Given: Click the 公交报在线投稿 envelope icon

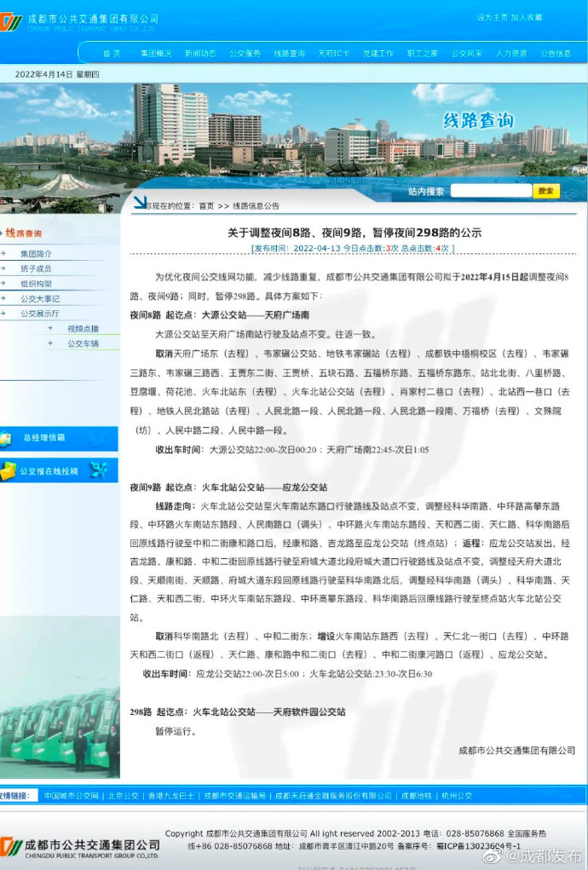Looking at the screenshot, I should [8, 470].
